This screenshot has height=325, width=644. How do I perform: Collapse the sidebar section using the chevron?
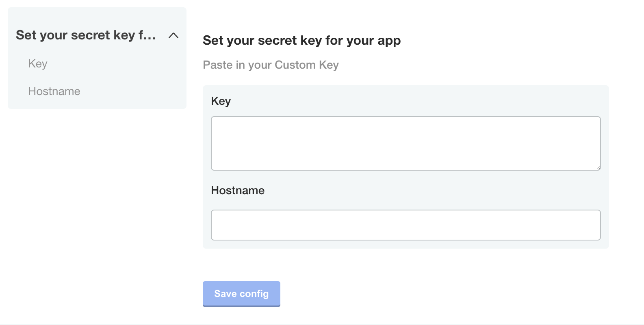173,36
